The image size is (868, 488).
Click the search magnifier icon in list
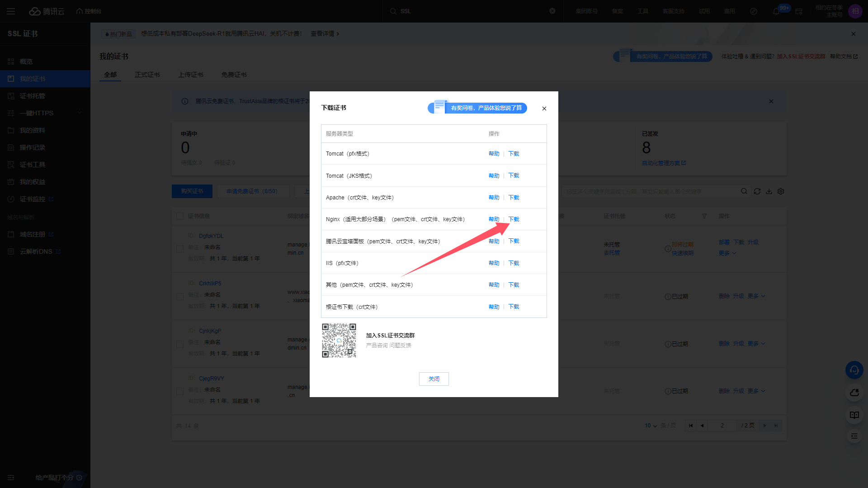coord(744,191)
